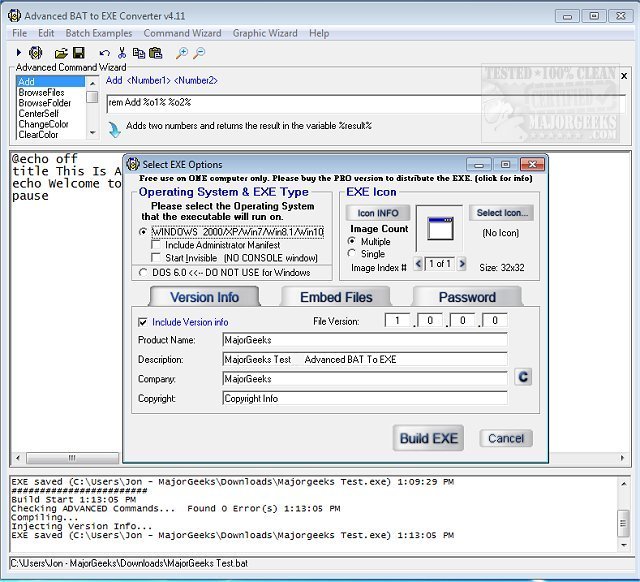Zoom in with the magnifier plus icon

[182, 53]
